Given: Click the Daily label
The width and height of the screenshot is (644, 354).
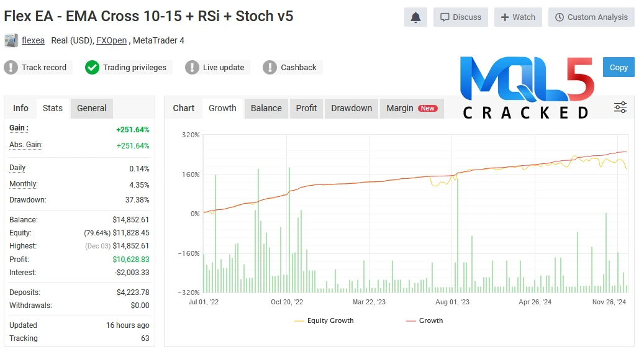Looking at the screenshot, I should (x=17, y=168).
